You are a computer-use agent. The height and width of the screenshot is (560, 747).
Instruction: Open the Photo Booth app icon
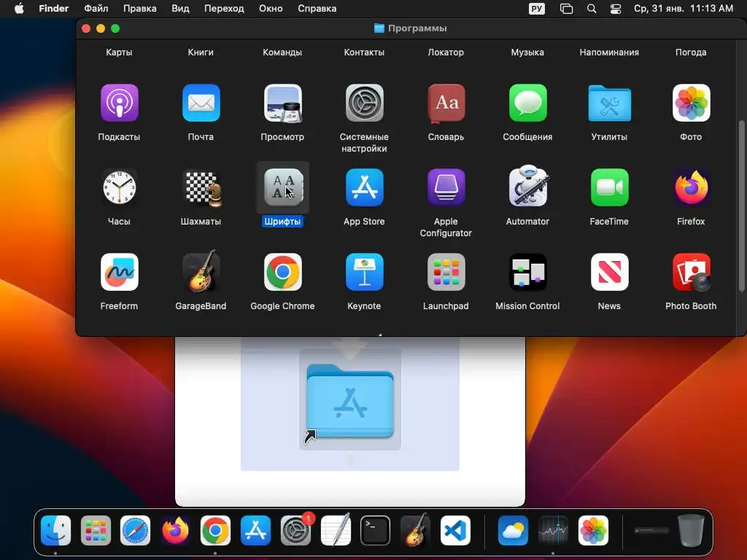(x=691, y=272)
